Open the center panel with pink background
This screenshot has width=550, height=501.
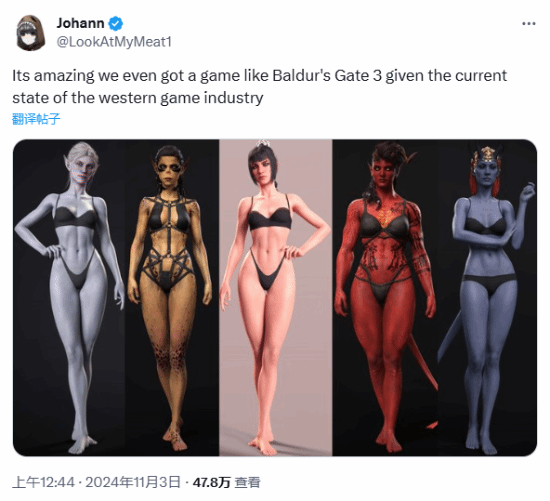pyautogui.click(x=276, y=298)
